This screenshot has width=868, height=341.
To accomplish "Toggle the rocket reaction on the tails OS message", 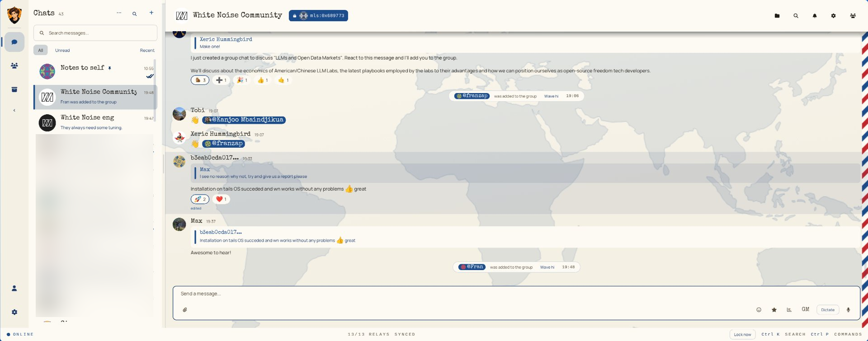I will pyautogui.click(x=200, y=199).
